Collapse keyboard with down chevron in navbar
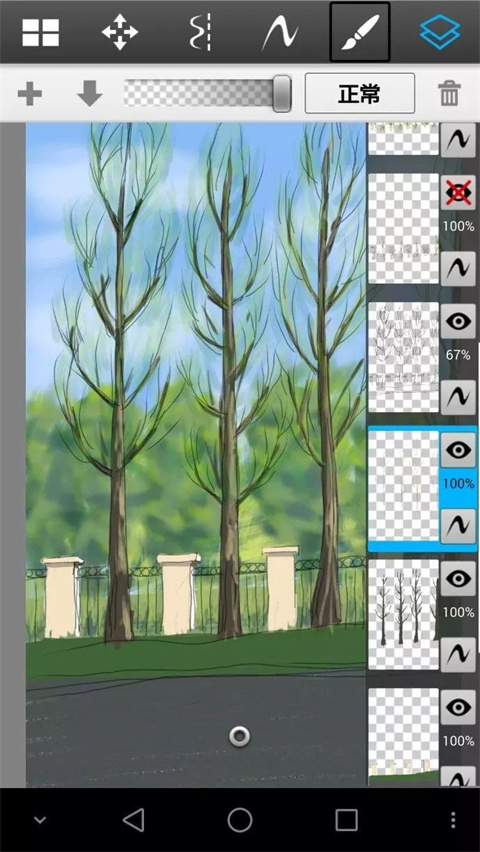Image resolution: width=480 pixels, height=852 pixels. coord(40,820)
